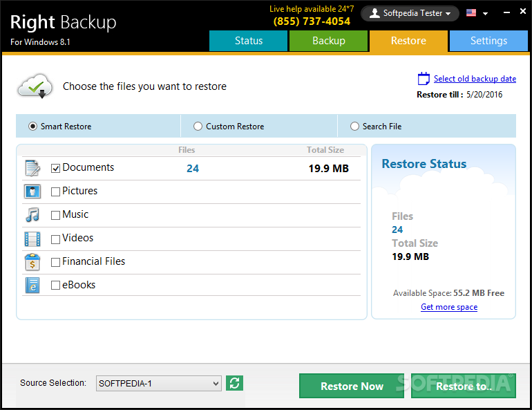Screen dimensions: 532x410
Task: Click the cloud restore icon
Action: click(x=35, y=86)
